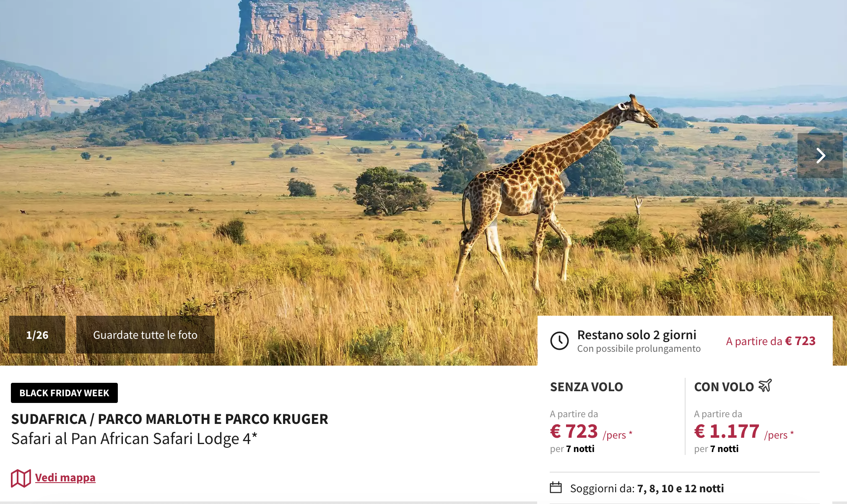Screen dimensions: 847x504
Task: Select the BLACK FRIDAY WEEK badge
Action: (64, 393)
